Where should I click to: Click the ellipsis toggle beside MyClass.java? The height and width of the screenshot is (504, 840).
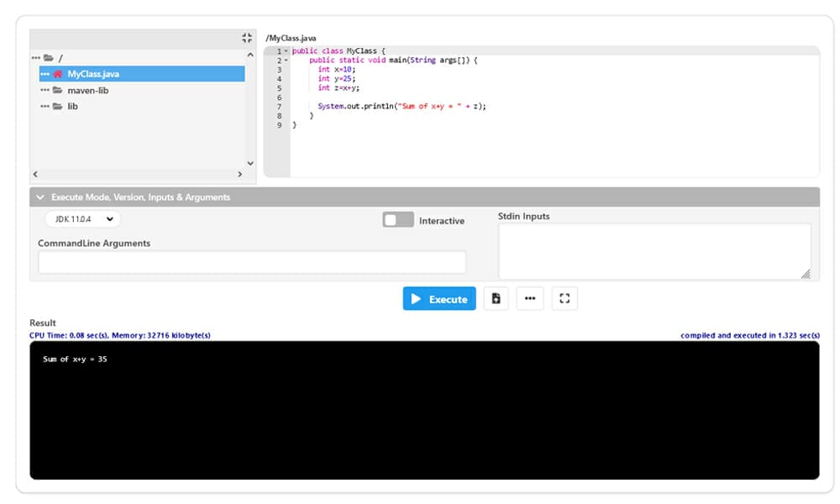coord(46,73)
